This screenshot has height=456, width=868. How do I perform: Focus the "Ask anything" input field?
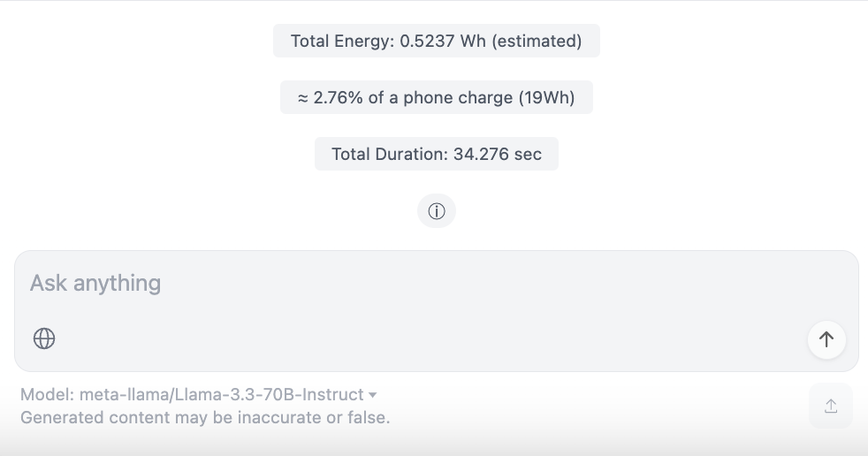point(354,284)
